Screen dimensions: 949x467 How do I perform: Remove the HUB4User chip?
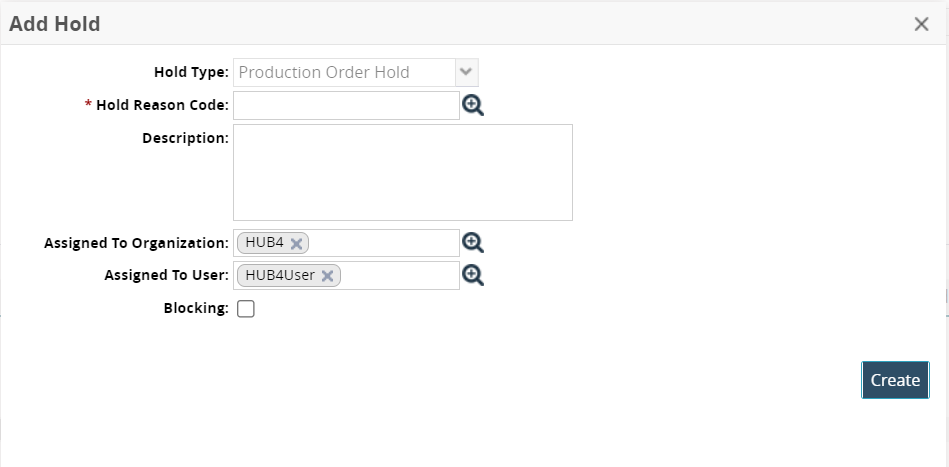[327, 276]
